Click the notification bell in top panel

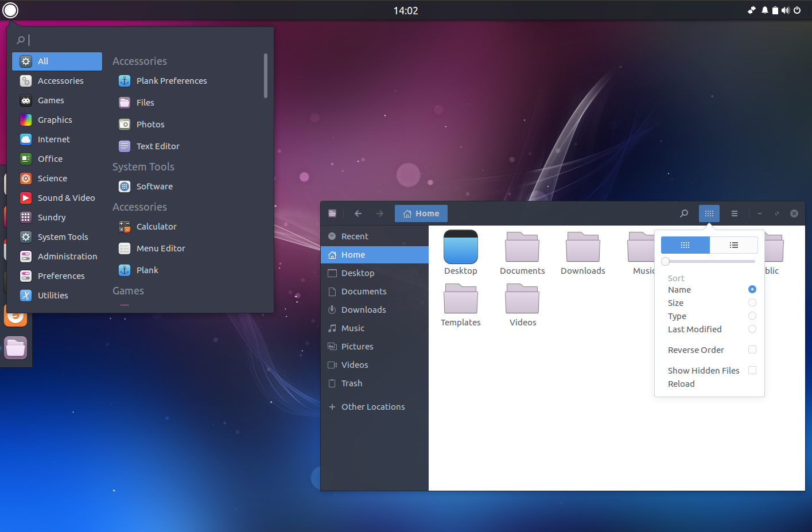[x=764, y=10]
